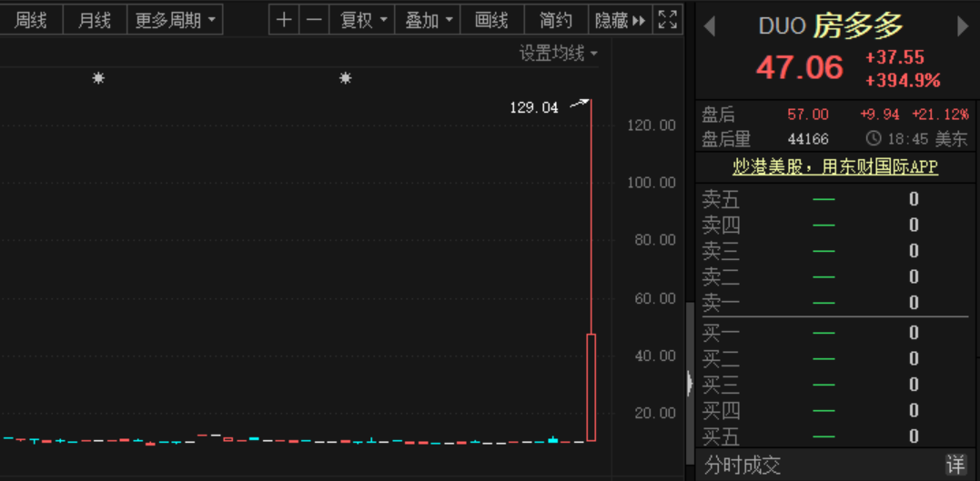Viewport: 980px width, 481px height.
Task: Collapse right panel using splitter arrow
Action: click(x=690, y=384)
